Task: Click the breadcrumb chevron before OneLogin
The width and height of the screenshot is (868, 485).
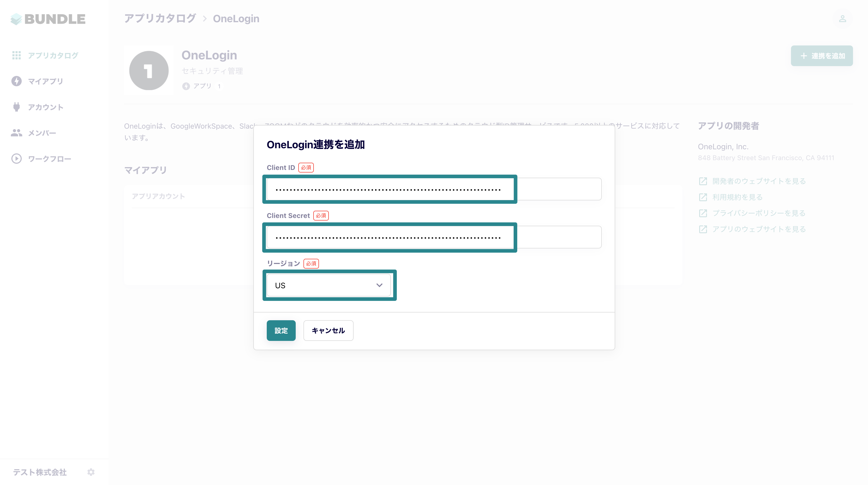Action: [204, 19]
